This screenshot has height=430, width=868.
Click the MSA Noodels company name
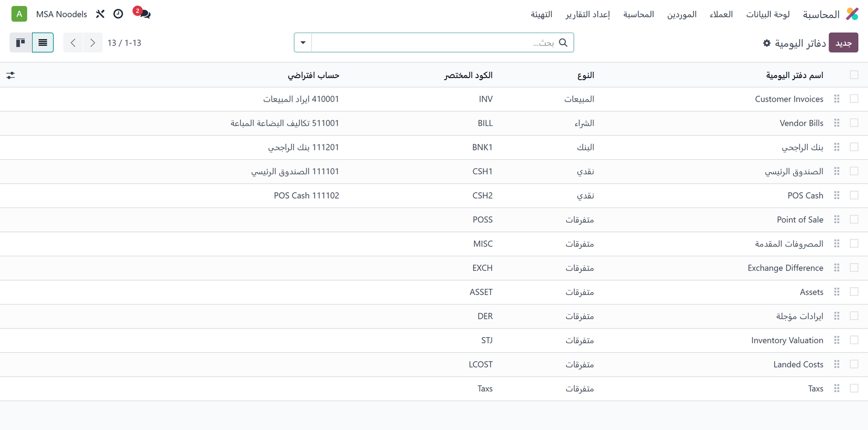pos(61,14)
